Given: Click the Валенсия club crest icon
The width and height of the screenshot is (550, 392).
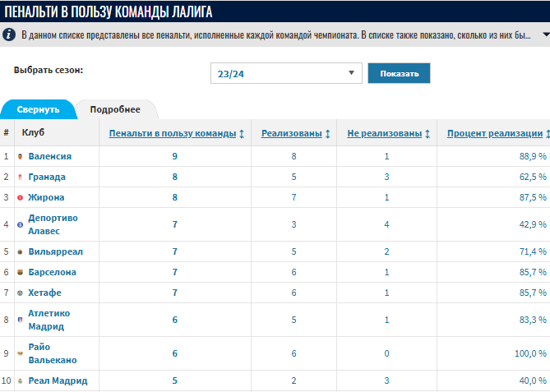Looking at the screenshot, I should [20, 156].
